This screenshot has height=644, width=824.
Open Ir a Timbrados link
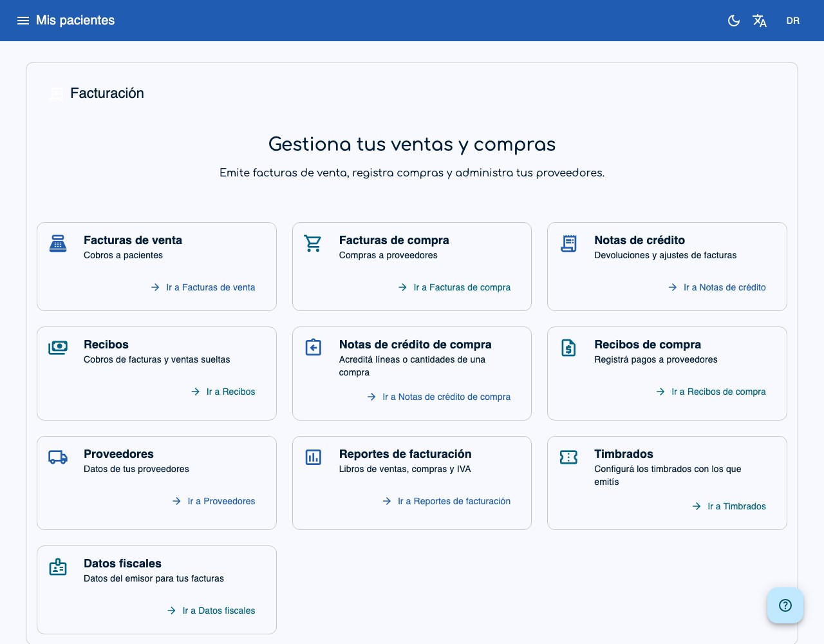[x=729, y=506]
